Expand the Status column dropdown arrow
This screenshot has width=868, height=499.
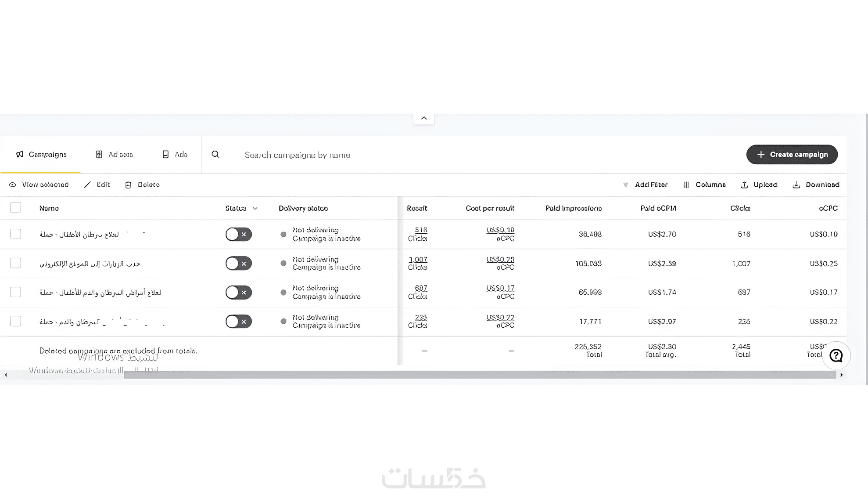(255, 209)
